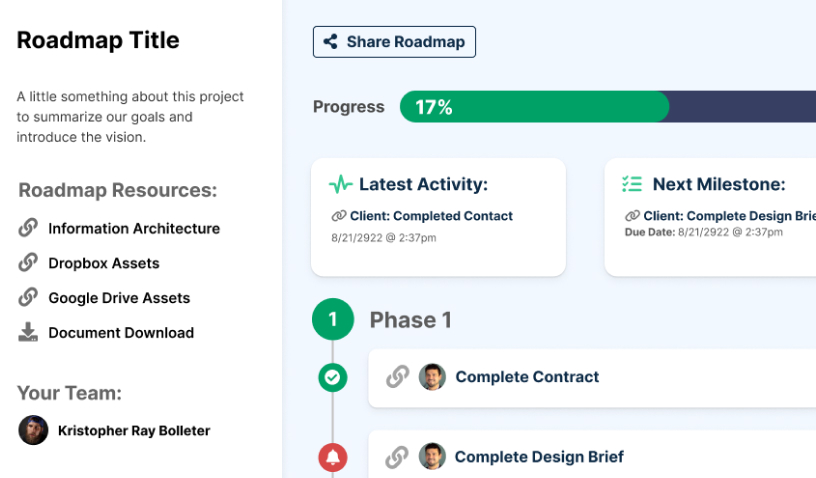Image resolution: width=816 pixels, height=478 pixels.
Task: Open Client: Complete Design Brief milestone link
Action: (730, 216)
